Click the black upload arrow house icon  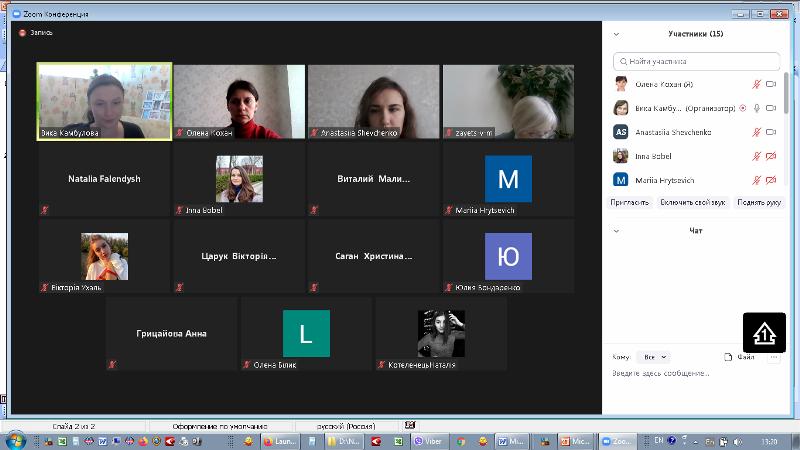click(x=764, y=334)
